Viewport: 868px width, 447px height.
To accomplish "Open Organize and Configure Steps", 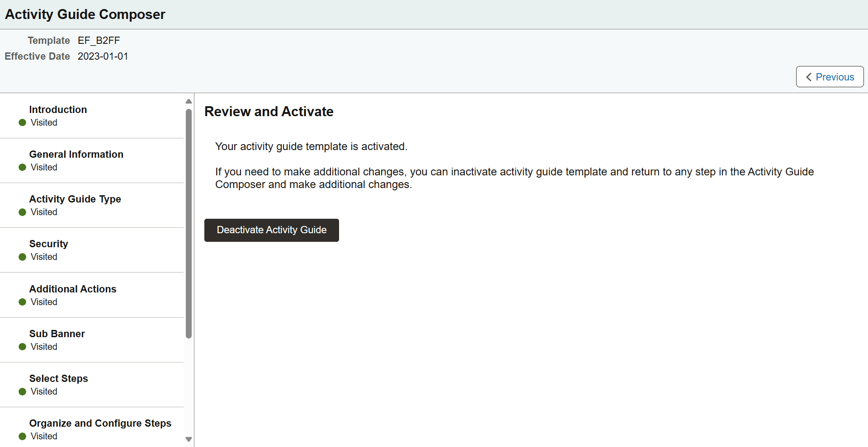I will [x=100, y=423].
